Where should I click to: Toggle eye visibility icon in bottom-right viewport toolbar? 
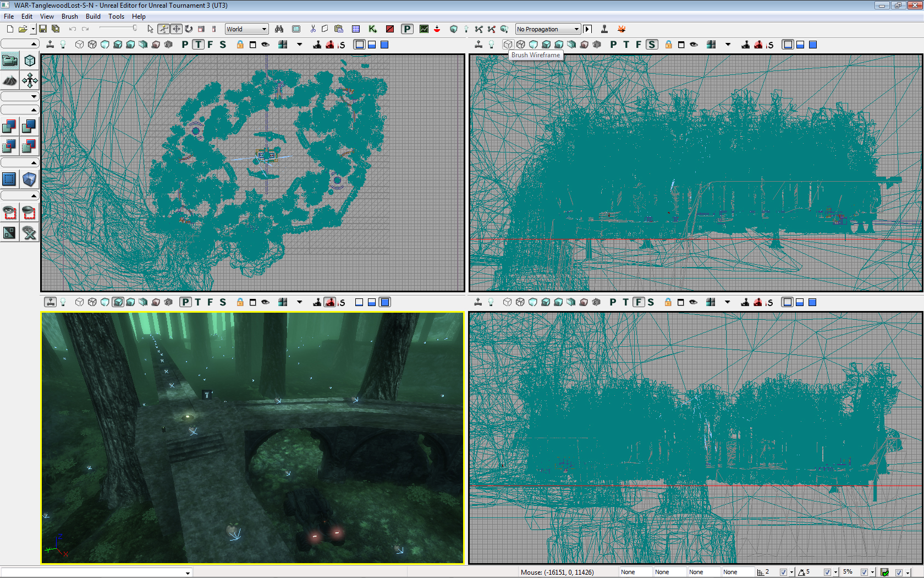pos(693,302)
